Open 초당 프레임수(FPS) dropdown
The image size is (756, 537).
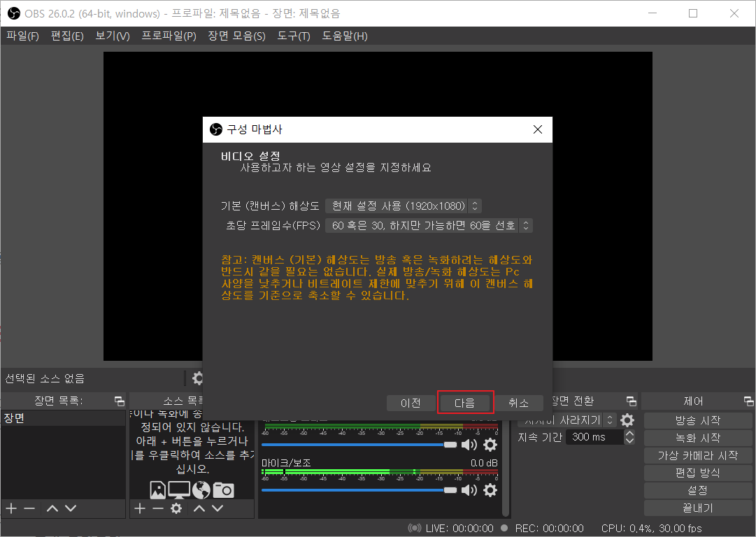(x=429, y=225)
